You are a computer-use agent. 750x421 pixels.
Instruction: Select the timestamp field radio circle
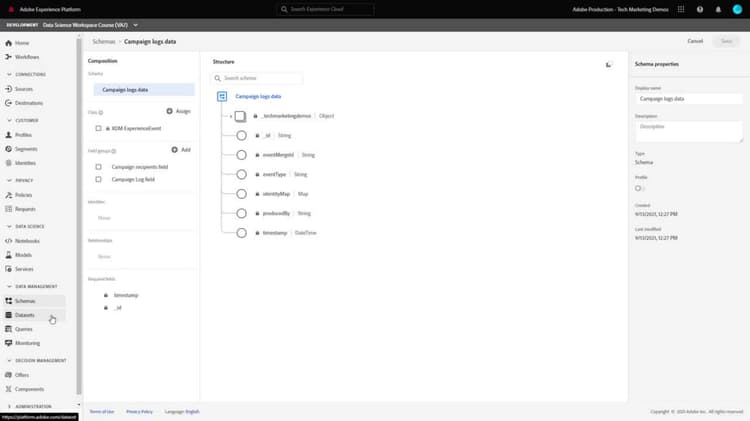coord(242,233)
